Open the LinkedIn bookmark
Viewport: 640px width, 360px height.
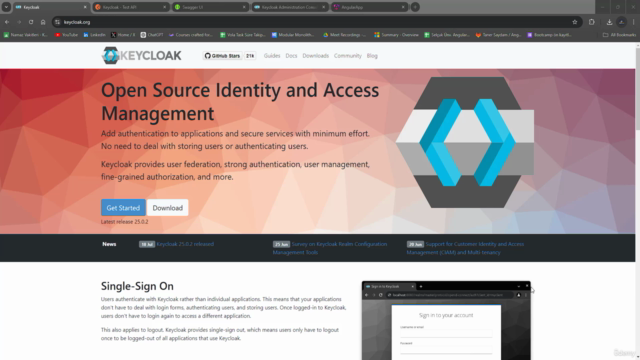tap(94, 35)
